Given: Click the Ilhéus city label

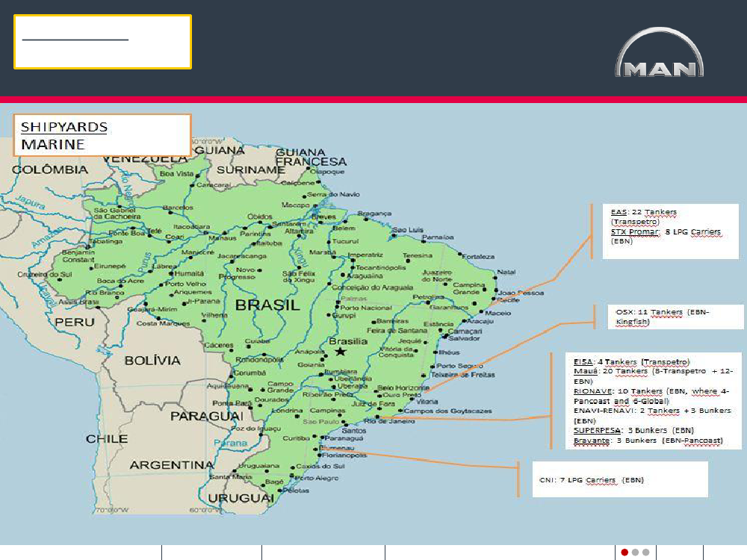Looking at the screenshot, I should coord(449,352).
